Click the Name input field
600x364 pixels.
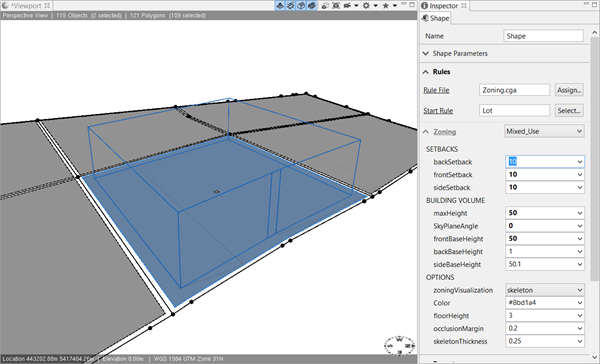click(x=543, y=36)
